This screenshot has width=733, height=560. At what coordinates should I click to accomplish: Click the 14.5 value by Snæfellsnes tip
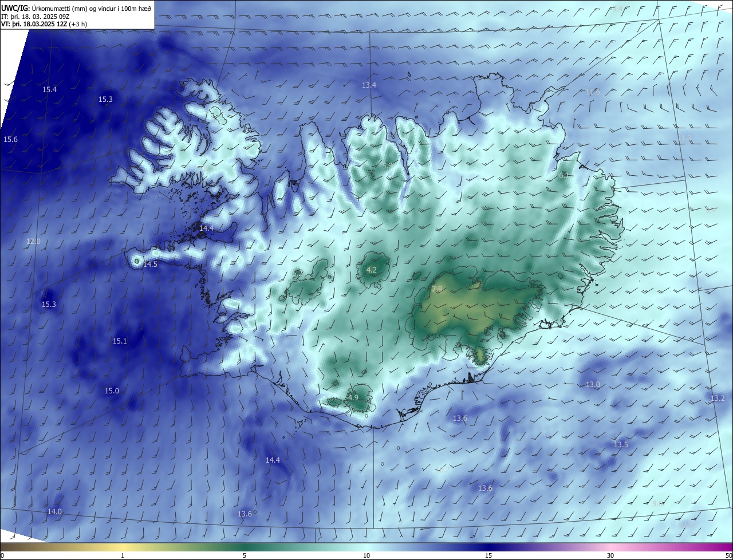pos(150,265)
